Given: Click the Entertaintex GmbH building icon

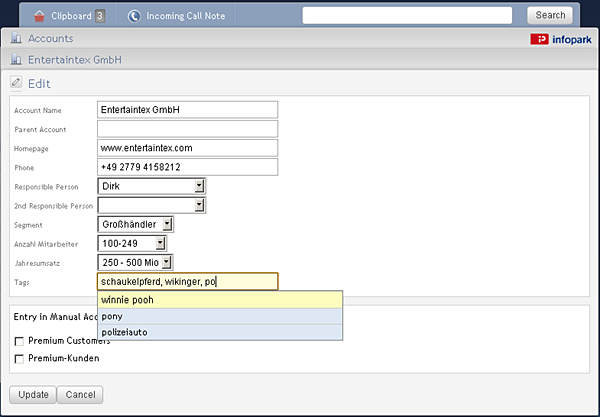Looking at the screenshot, I should click(x=16, y=60).
